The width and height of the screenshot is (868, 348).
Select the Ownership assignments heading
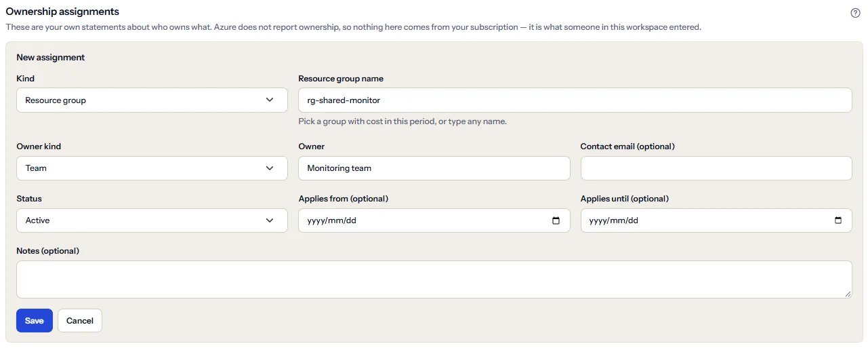pos(62,12)
